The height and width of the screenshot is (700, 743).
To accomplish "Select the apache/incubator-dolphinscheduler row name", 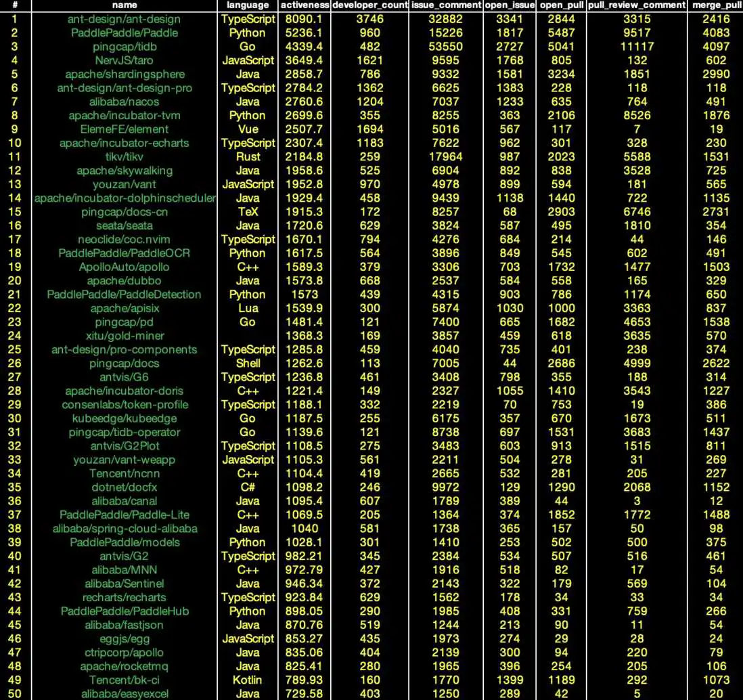I will coord(125,198).
